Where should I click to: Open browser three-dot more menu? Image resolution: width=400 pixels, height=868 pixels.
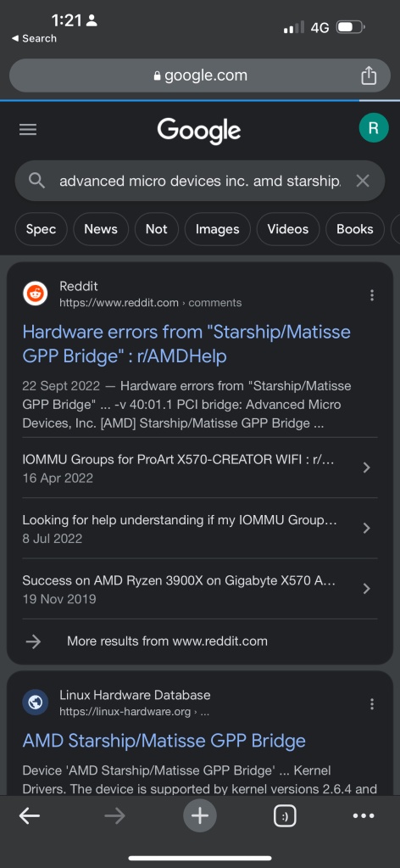click(x=364, y=815)
